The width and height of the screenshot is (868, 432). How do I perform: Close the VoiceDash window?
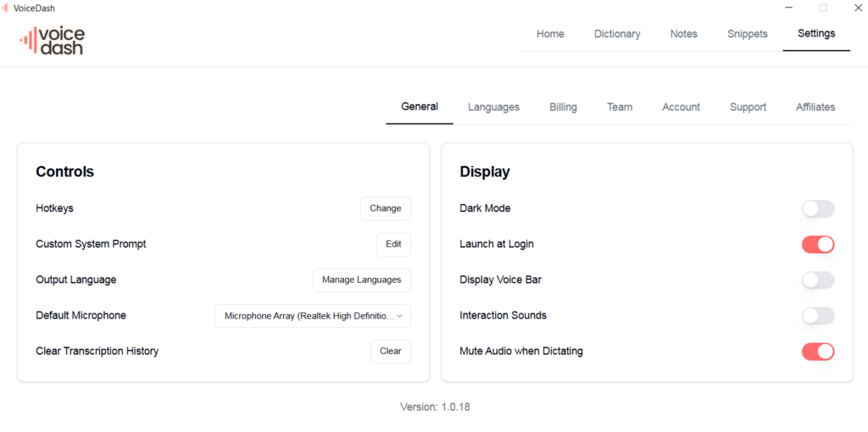pyautogui.click(x=858, y=8)
